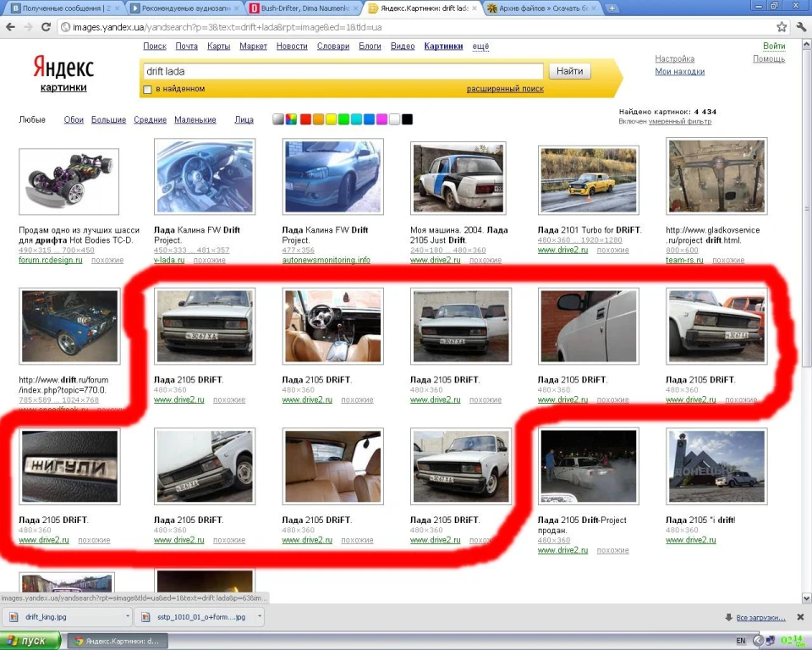Open the Словари service link
812x650 pixels.
[333, 47]
